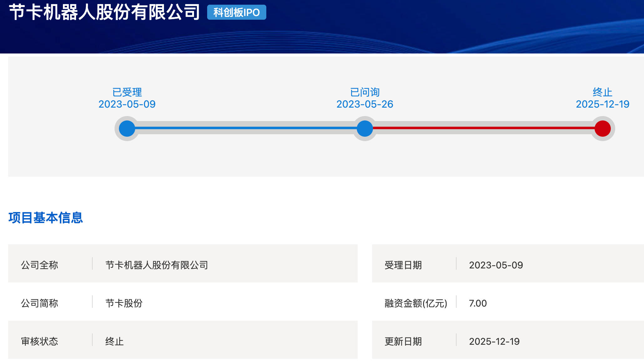Click the 项目基本信息 section heading

[46, 218]
